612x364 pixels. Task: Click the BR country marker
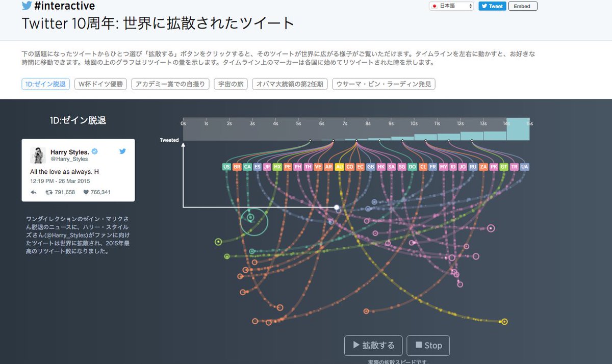pos(237,167)
